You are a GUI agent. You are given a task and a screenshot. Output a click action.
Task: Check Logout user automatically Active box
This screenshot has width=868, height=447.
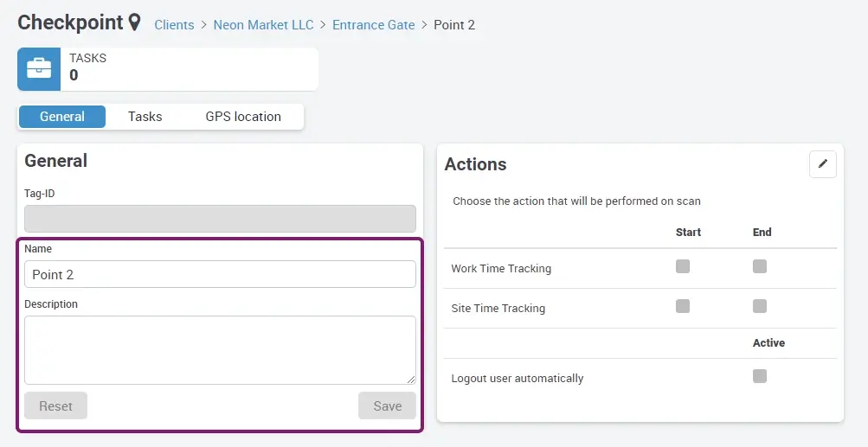(760, 376)
